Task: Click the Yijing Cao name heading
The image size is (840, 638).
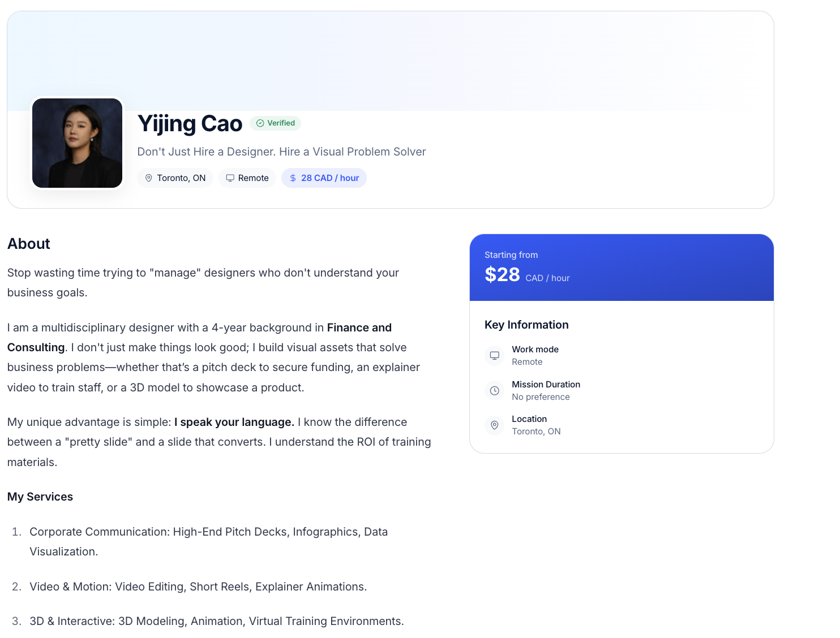Action: 190,124
